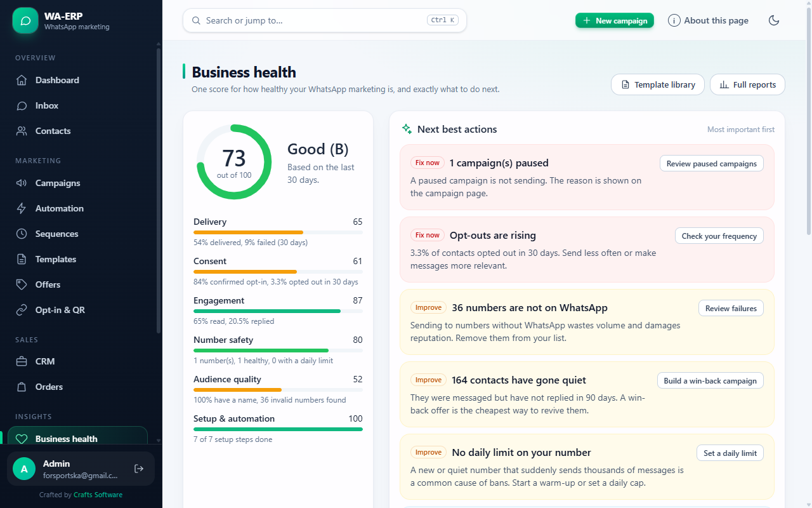Click the Dashboard home icon in sidebar

tap(22, 80)
